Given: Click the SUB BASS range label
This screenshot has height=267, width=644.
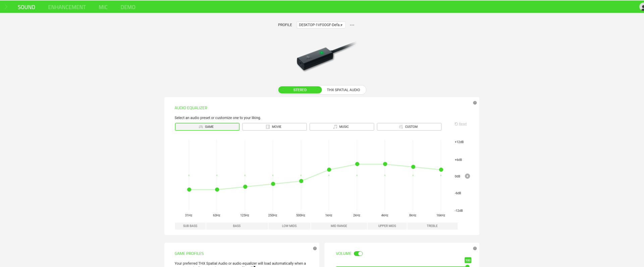Looking at the screenshot, I should [x=190, y=226].
